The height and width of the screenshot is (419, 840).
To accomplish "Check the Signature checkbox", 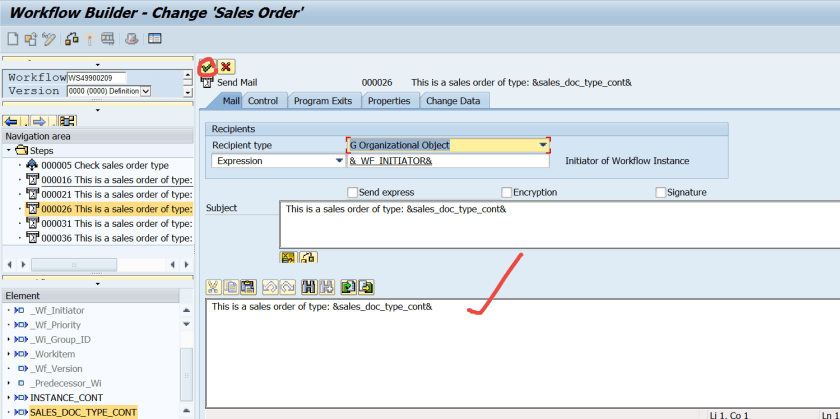I will point(661,192).
